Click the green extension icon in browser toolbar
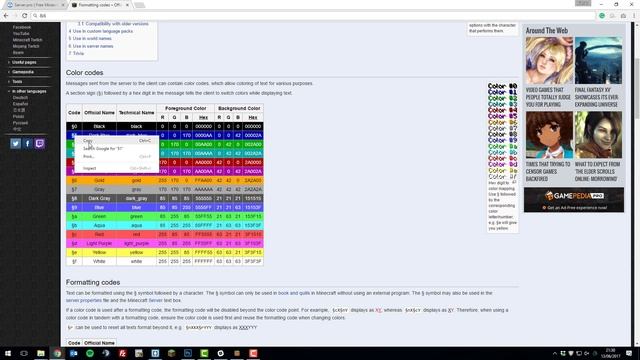Image resolution: width=640 pixels, height=360 pixels. 602,16
